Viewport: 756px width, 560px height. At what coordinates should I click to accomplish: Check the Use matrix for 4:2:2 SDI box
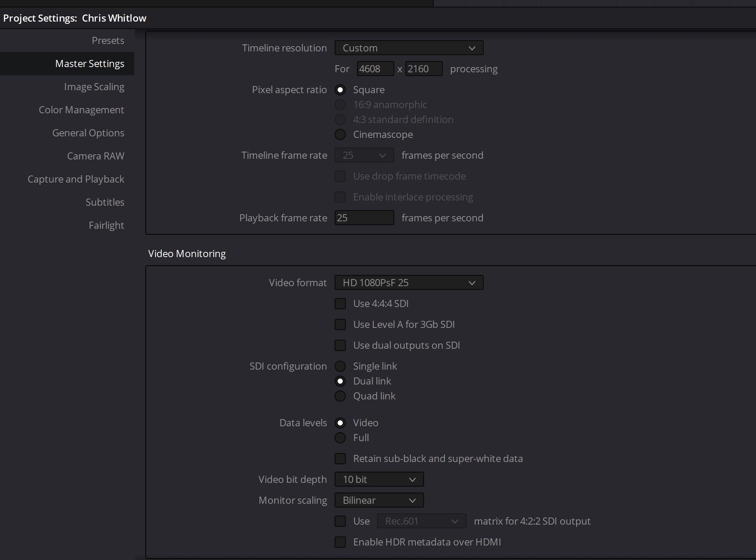tap(340, 521)
